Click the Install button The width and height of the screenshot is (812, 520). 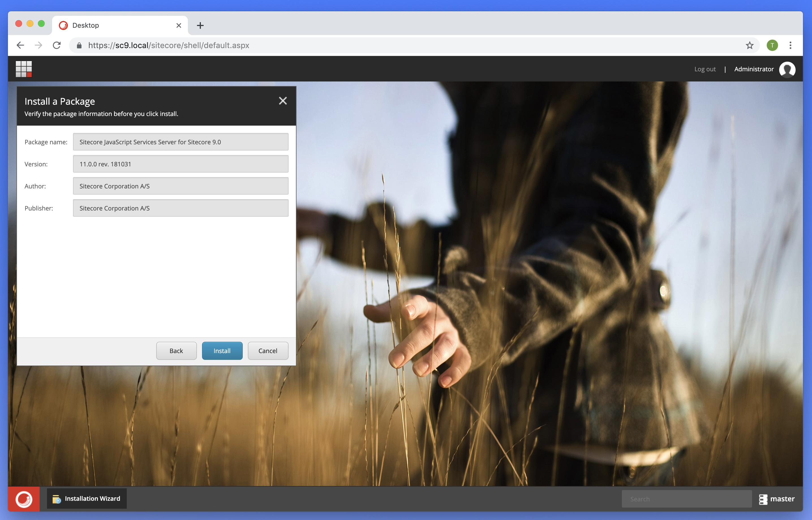coord(222,351)
